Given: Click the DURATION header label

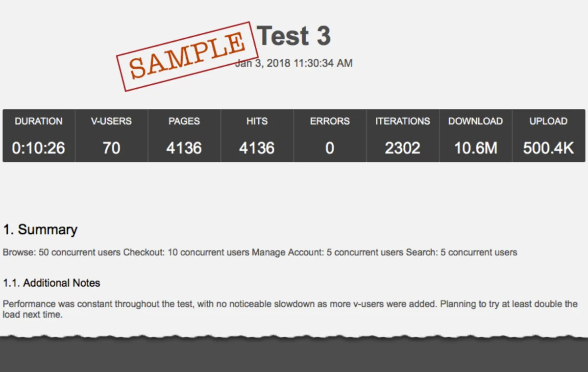Looking at the screenshot, I should click(x=39, y=121).
